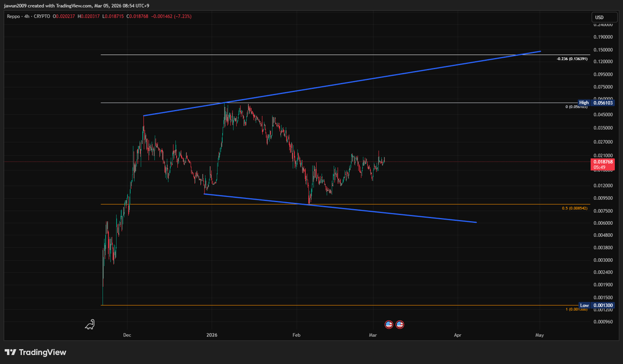Click 0.240000 on the price axis

point(602,24)
